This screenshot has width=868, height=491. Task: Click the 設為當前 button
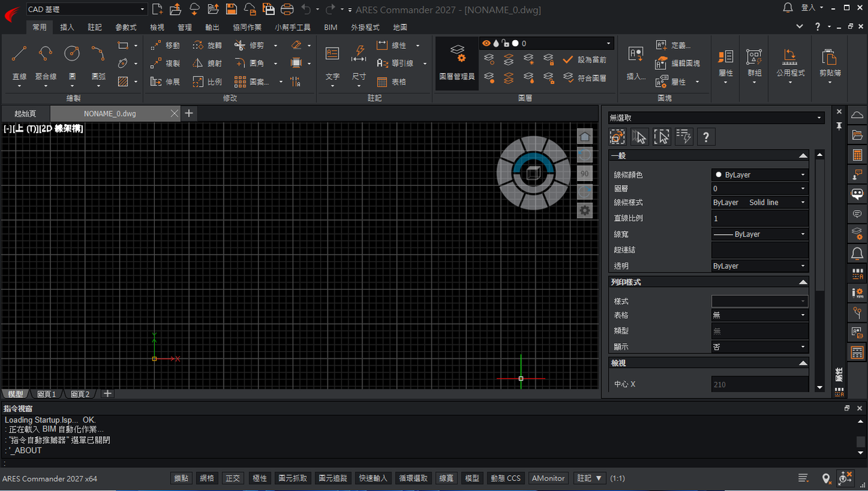pyautogui.click(x=585, y=60)
